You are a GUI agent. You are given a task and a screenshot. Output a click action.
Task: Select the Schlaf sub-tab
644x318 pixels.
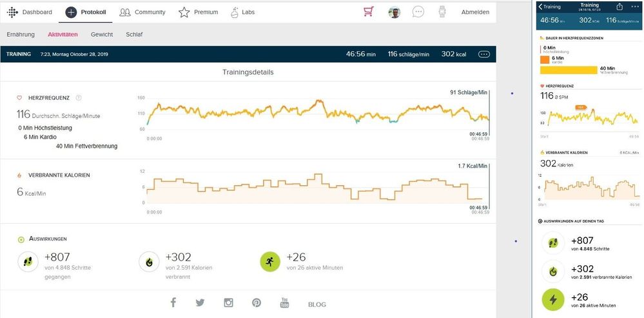click(135, 34)
